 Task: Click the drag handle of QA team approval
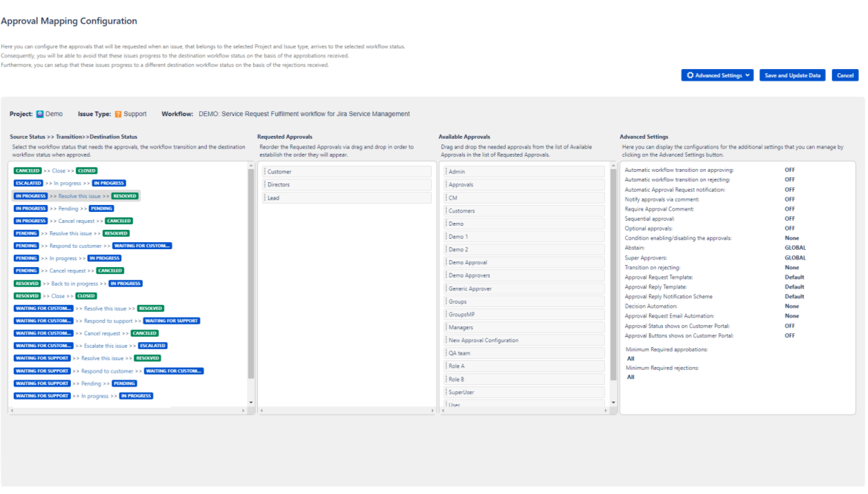[x=446, y=353]
